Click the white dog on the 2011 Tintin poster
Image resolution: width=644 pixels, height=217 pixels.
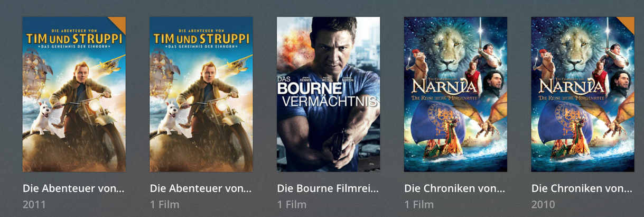43,119
